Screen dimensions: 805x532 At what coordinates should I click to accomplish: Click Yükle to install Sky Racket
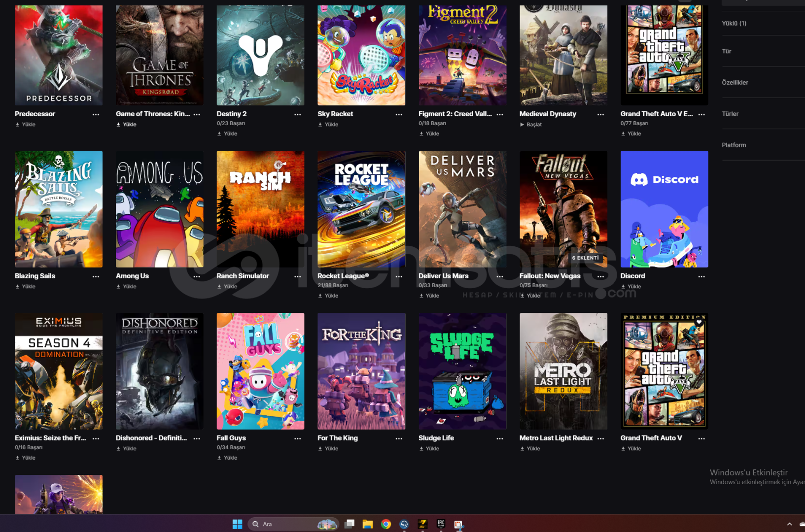coord(328,125)
